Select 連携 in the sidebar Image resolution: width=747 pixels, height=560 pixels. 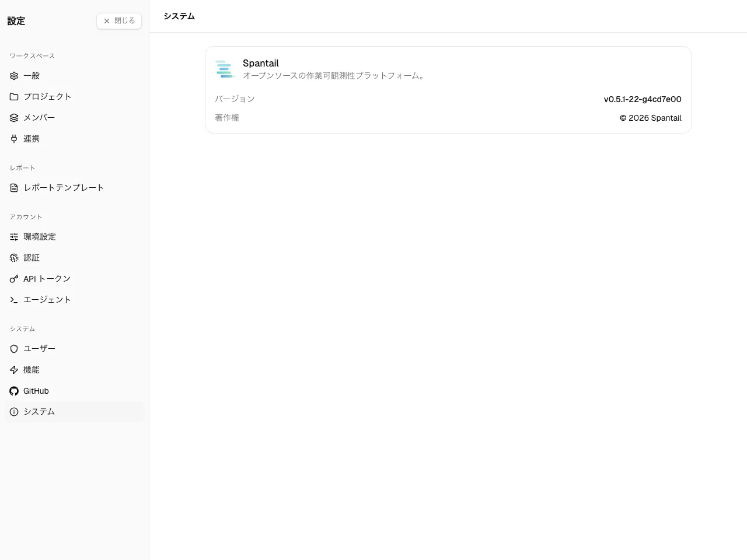(74, 139)
